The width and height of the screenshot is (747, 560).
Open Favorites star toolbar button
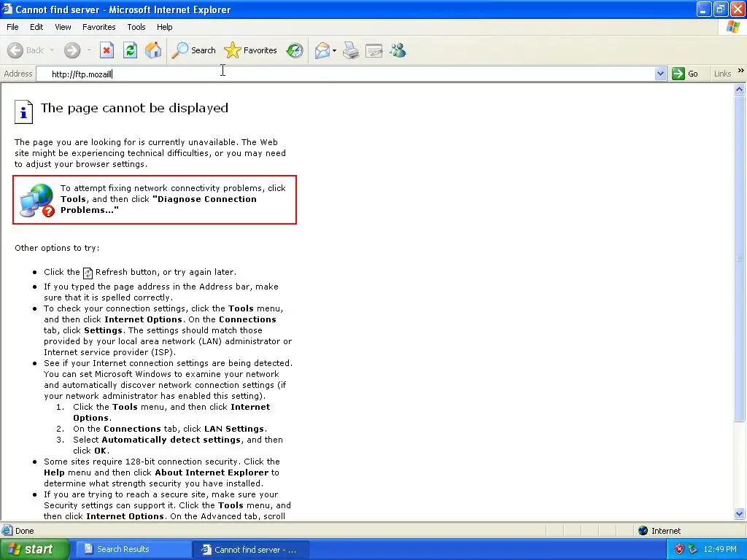click(x=250, y=50)
